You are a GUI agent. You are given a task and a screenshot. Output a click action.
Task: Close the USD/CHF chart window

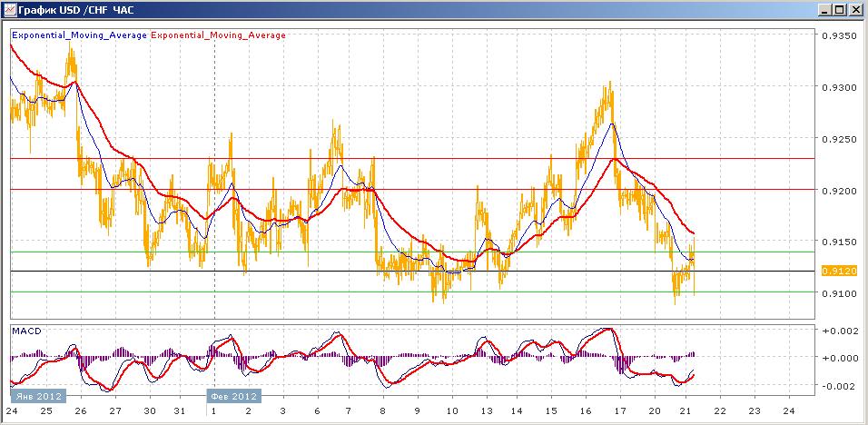pyautogui.click(x=854, y=10)
